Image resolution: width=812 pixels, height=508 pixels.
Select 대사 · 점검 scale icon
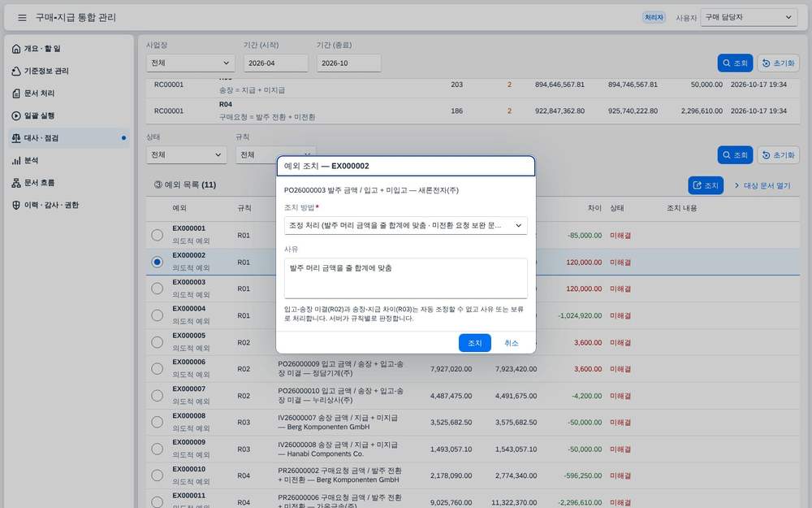16,138
